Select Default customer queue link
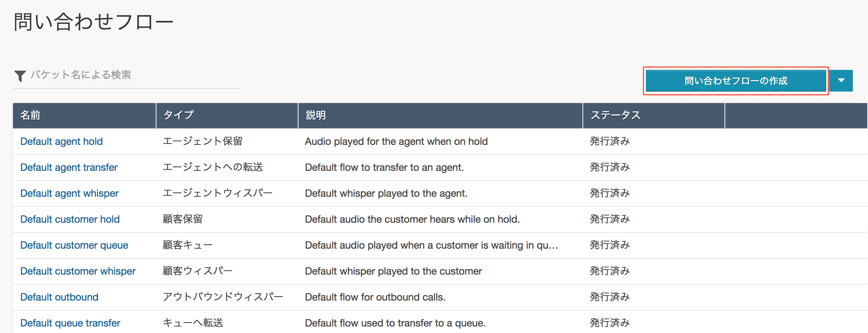 (74, 245)
